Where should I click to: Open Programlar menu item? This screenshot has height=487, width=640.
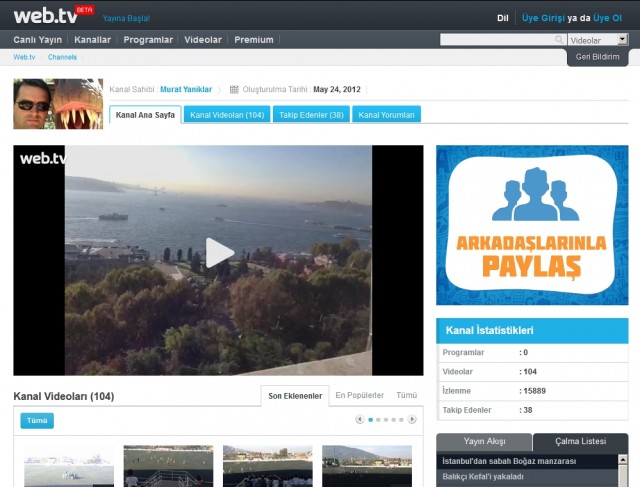(148, 40)
